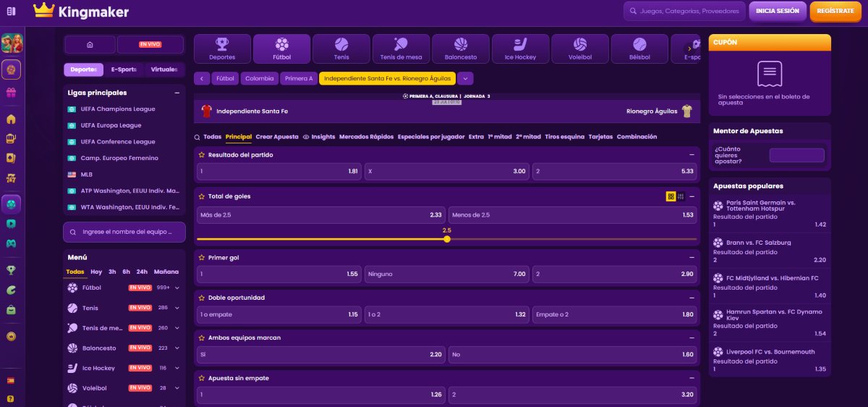This screenshot has height=407, width=868.
Task: Select the Baloncesto sport icon tile
Action: (x=461, y=49)
